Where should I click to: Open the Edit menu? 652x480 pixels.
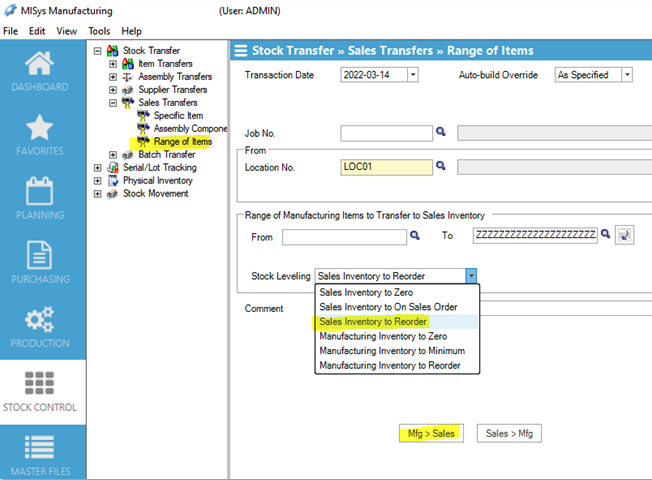click(x=37, y=31)
